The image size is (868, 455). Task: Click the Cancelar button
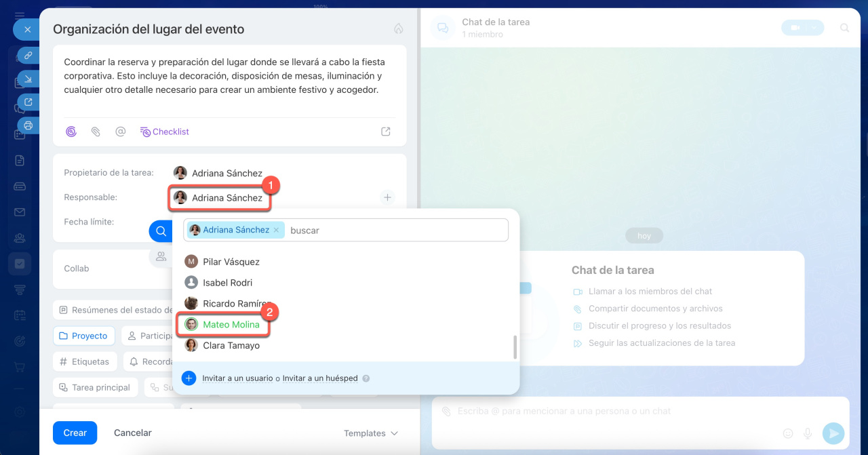click(x=133, y=433)
